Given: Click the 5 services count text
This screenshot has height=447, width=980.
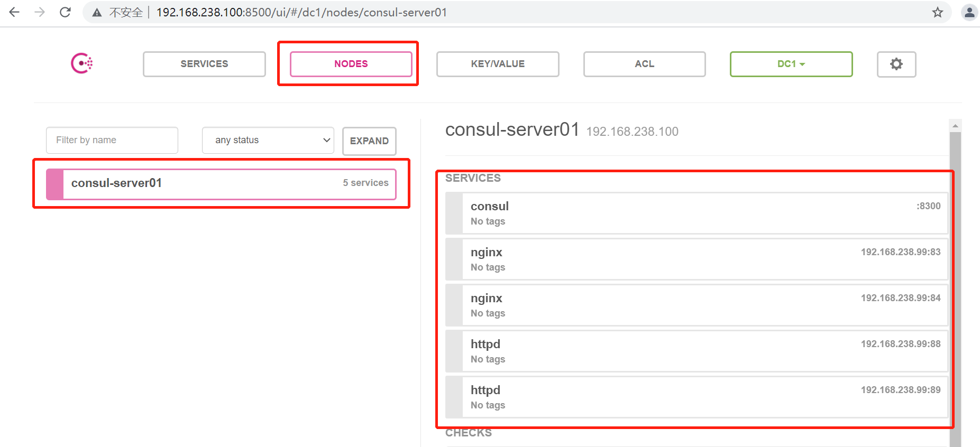Looking at the screenshot, I should pyautogui.click(x=365, y=183).
